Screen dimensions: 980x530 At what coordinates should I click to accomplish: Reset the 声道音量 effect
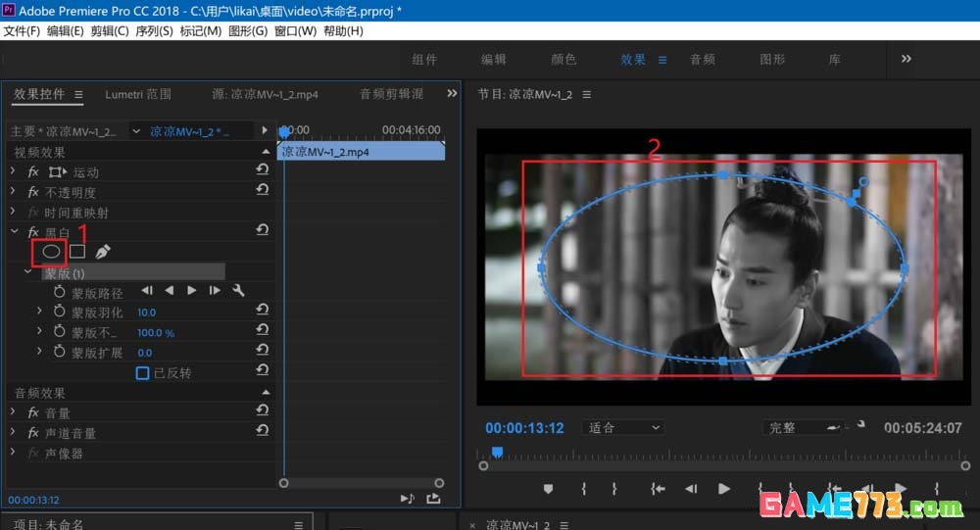(x=263, y=430)
